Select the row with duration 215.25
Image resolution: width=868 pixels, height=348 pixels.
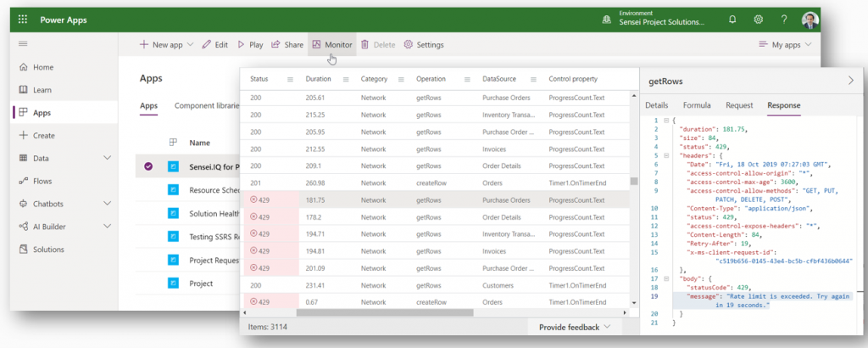tap(436, 115)
